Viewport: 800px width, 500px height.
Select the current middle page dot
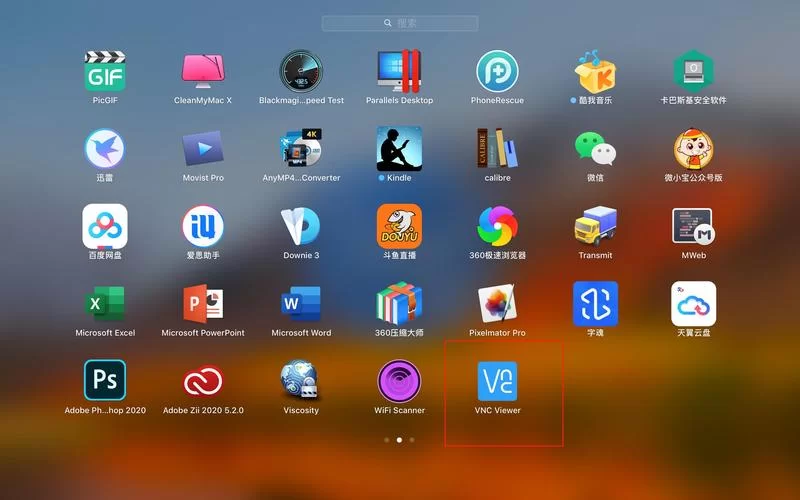[x=399, y=440]
